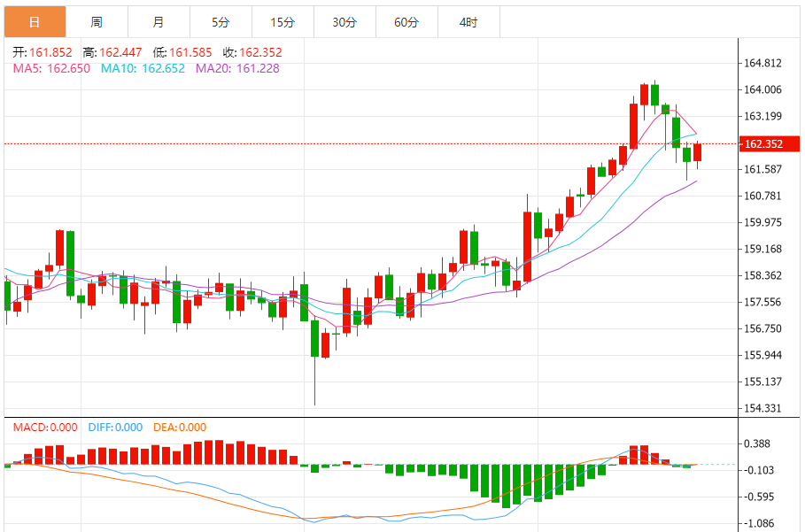
Task: Click the MA20: 161.228 indicator label
Action: point(237,68)
